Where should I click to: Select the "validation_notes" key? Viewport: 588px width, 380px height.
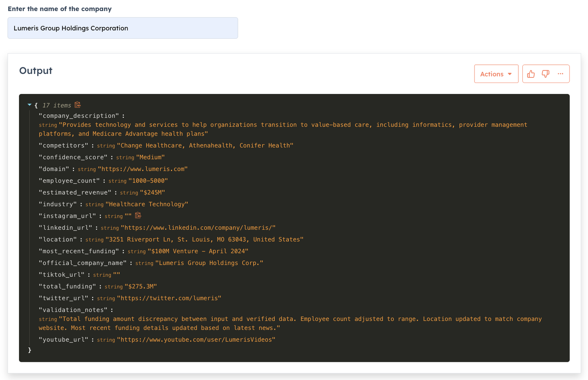73,310
